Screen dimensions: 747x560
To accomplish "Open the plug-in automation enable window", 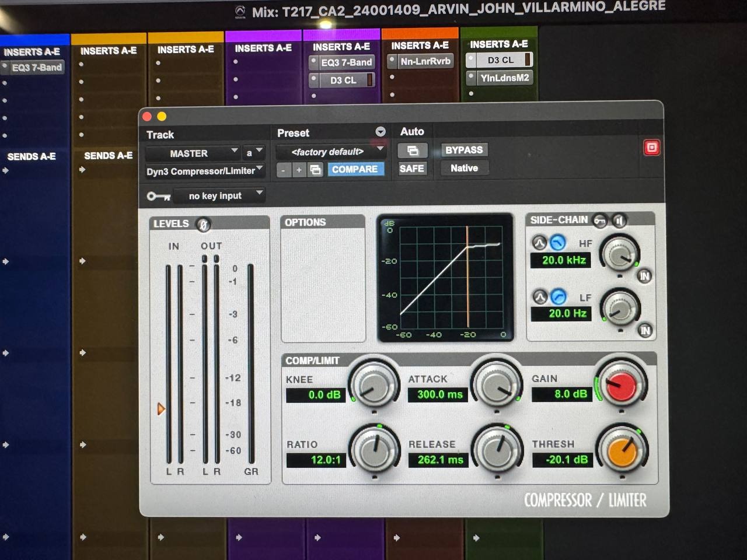I will [413, 150].
